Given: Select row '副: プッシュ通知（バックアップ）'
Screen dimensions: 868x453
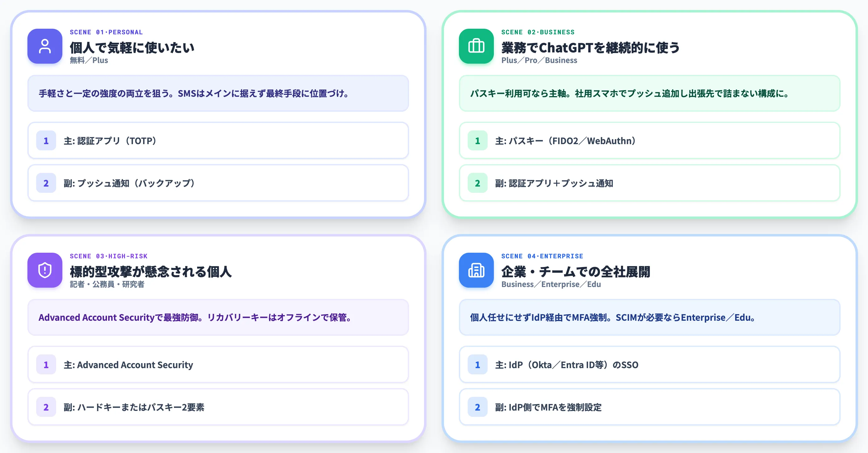Looking at the screenshot, I should 218,183.
